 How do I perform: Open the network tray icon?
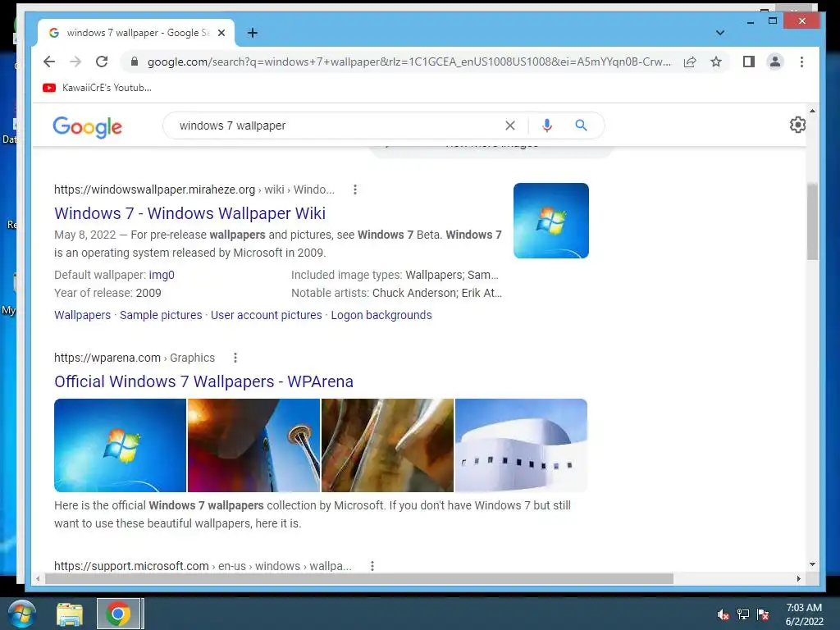click(743, 614)
